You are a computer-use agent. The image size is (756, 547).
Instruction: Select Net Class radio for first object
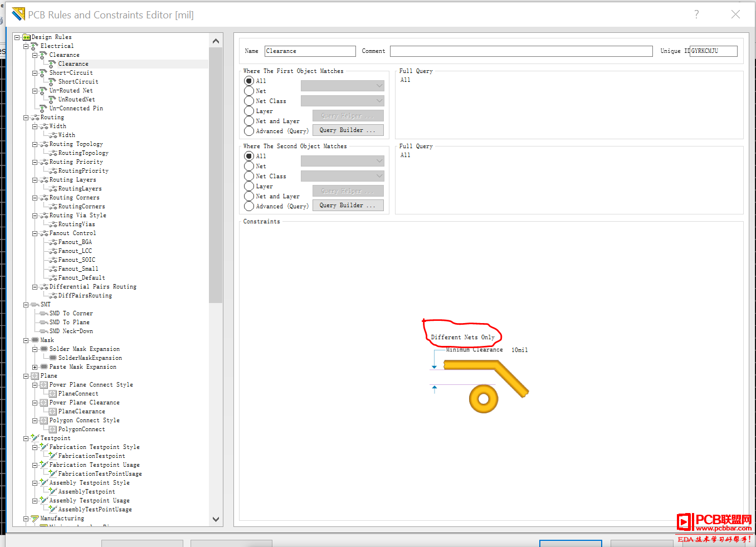pyautogui.click(x=249, y=101)
